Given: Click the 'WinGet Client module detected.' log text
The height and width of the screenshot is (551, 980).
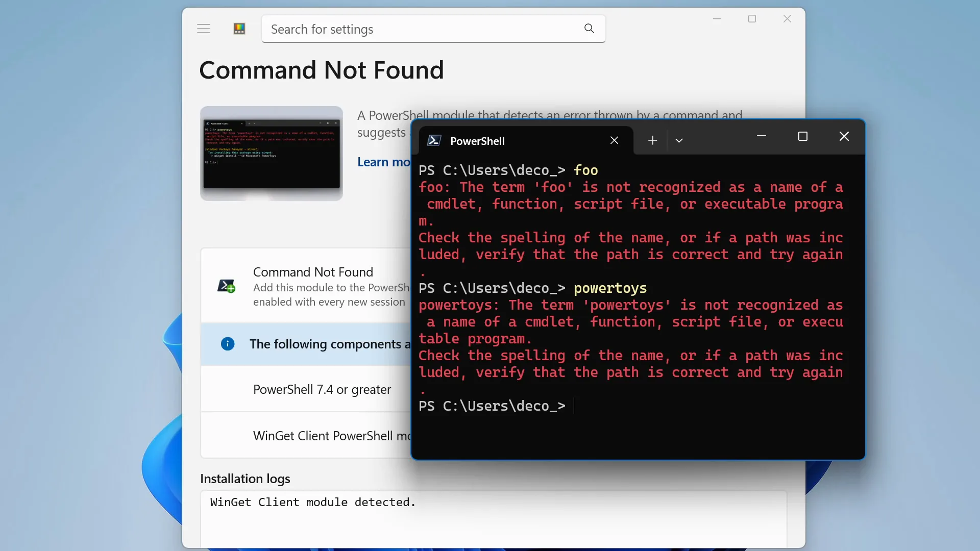Looking at the screenshot, I should click(313, 502).
